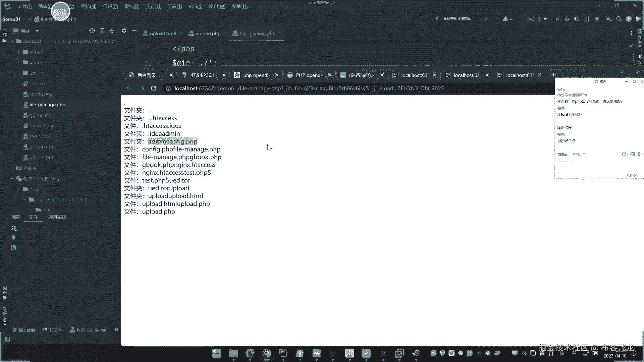Open the Project view dropdown

tap(37, 31)
